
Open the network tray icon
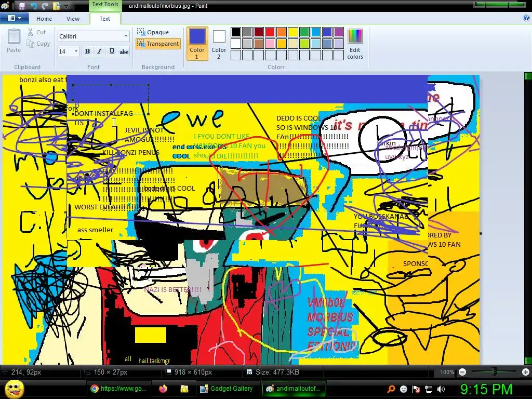pos(429,389)
